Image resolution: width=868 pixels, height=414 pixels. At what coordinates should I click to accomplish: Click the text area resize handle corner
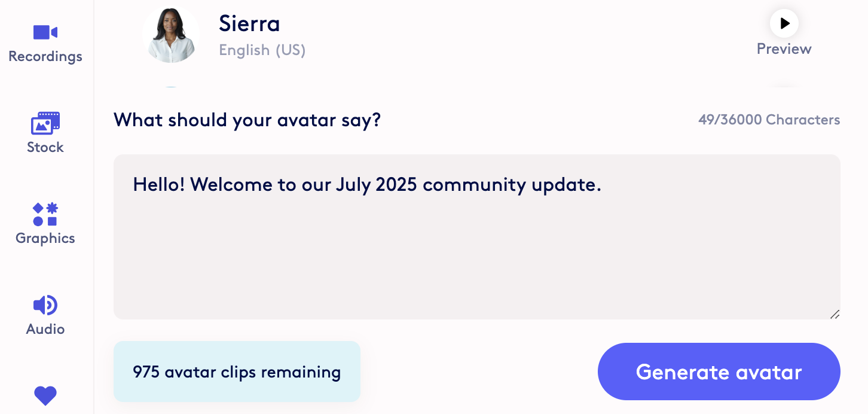click(x=835, y=314)
